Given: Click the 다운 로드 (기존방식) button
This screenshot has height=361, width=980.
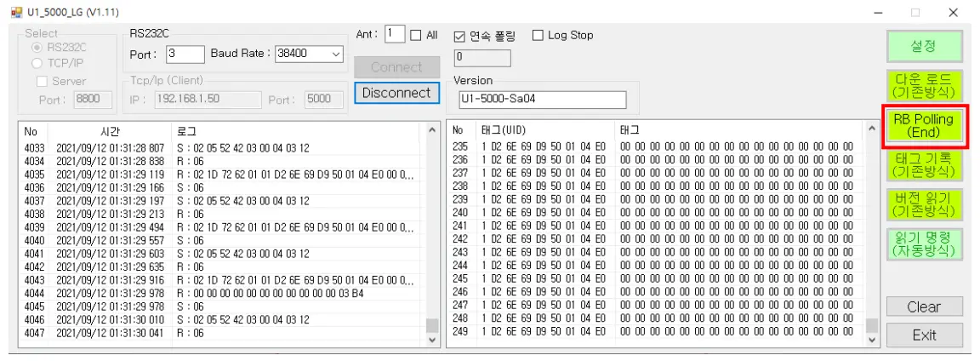Looking at the screenshot, I should (924, 86).
